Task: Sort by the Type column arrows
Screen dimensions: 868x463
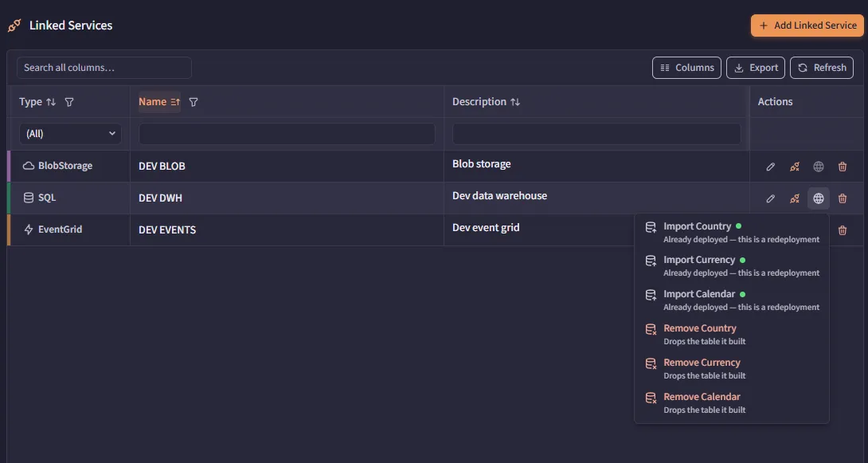Action: coord(51,102)
